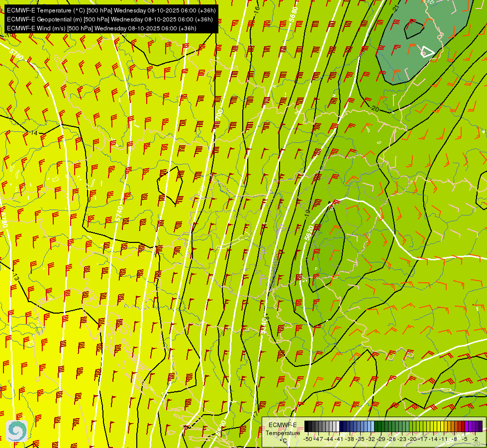Click the black swatch in the temperature legend
The width and height of the screenshot is (487, 448).
pos(306,426)
